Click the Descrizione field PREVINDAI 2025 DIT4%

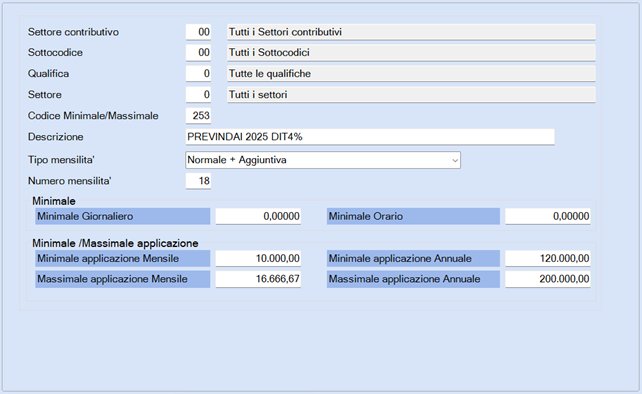tap(370, 137)
